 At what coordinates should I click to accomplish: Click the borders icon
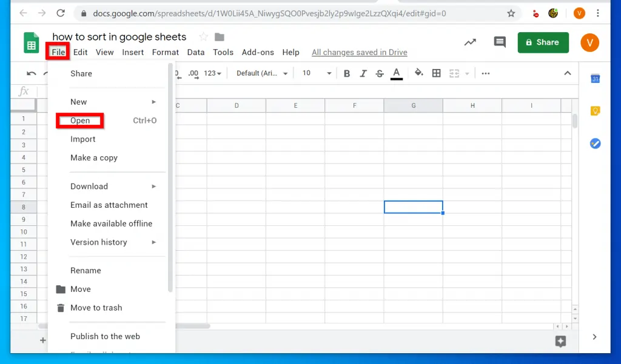tap(436, 73)
